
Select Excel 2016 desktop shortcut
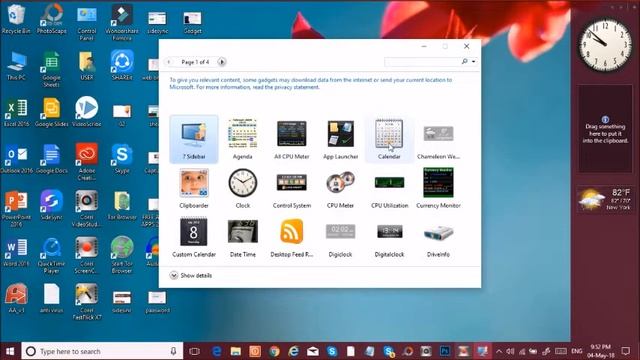[x=16, y=112]
